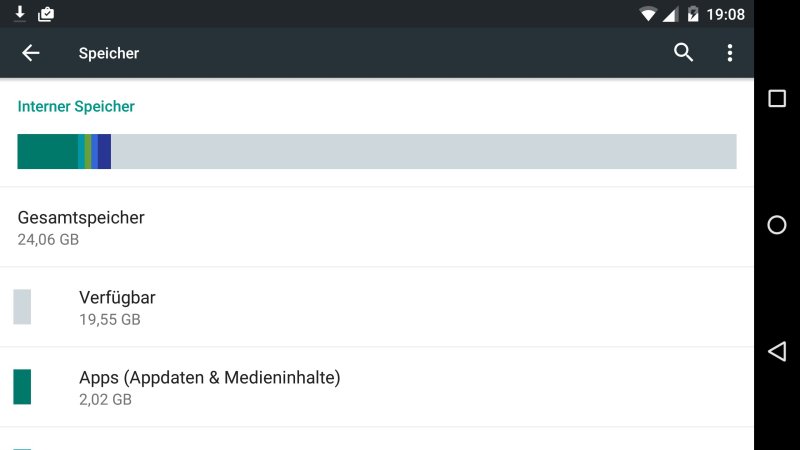Open the Verfügbar 19,55 GB entry
The height and width of the screenshot is (450, 800).
[117, 307]
